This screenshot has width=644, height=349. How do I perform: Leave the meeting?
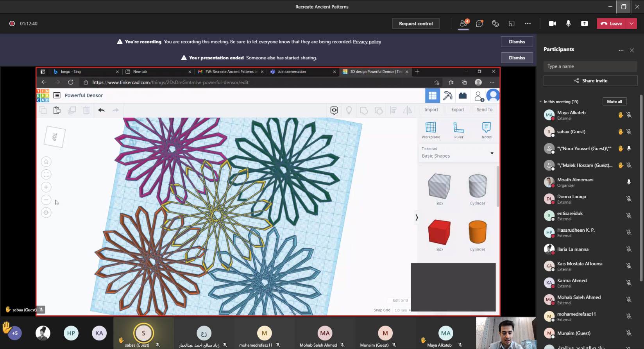click(612, 23)
